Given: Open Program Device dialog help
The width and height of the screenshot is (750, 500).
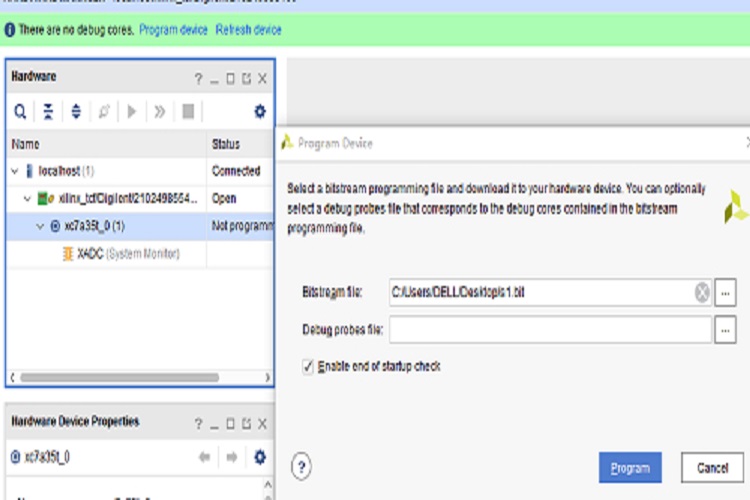Looking at the screenshot, I should (302, 466).
